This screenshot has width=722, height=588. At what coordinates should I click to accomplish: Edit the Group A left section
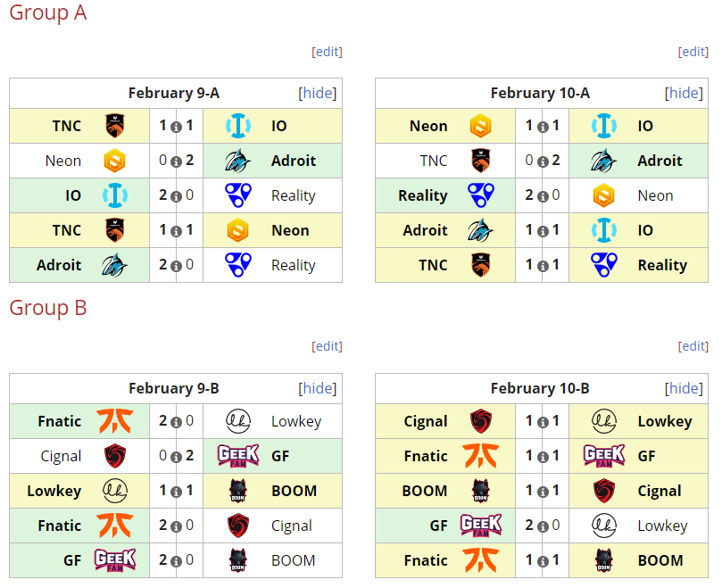point(327,52)
